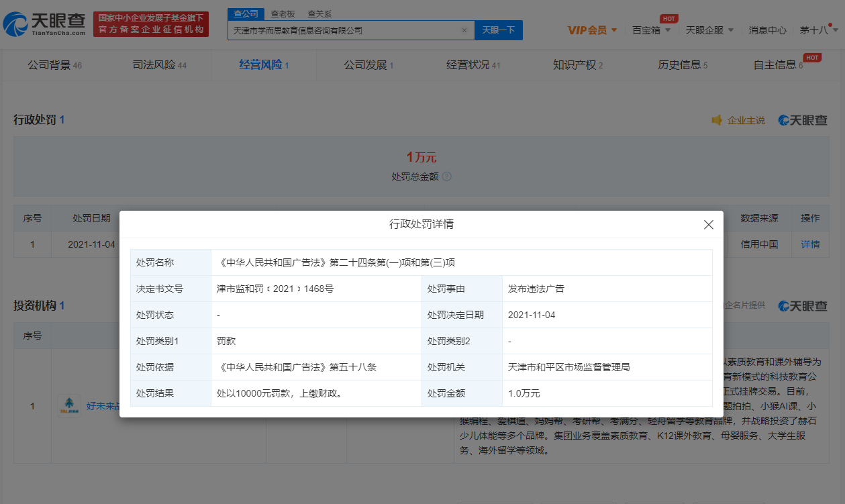The width and height of the screenshot is (845, 504).
Task: Click the red government fund banner
Action: [x=151, y=24]
